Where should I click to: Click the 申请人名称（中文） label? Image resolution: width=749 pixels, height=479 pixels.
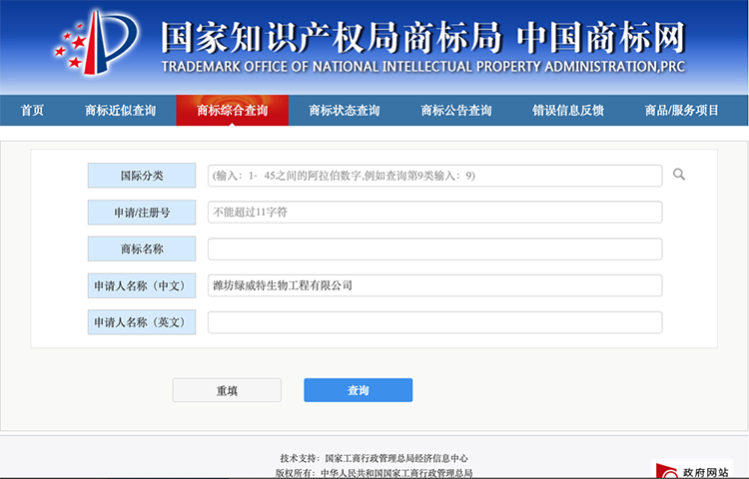(142, 286)
